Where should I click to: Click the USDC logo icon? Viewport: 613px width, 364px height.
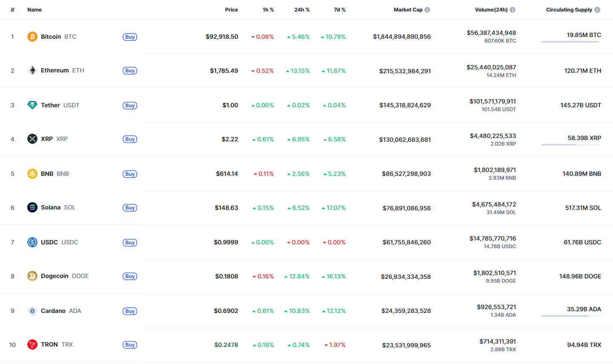click(32, 242)
